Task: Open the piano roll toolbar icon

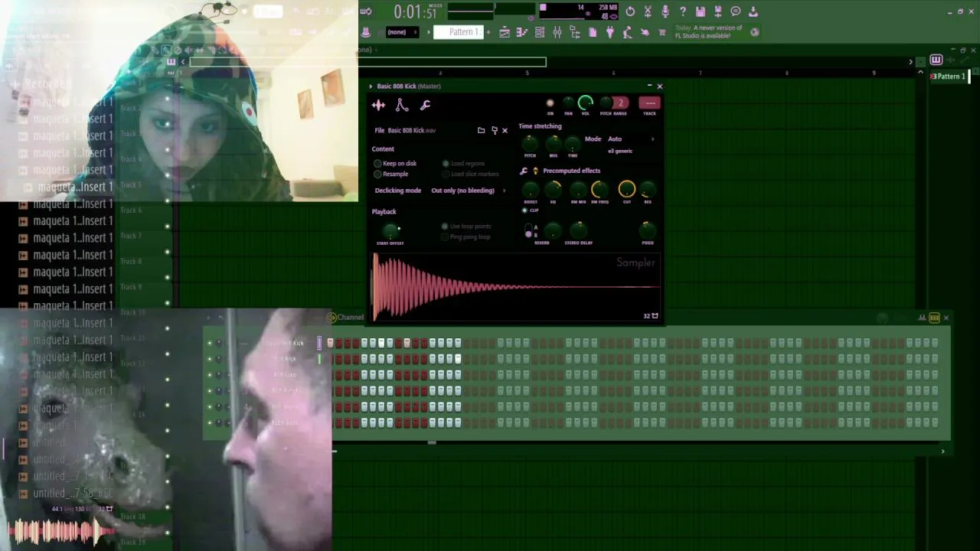Action: pyautogui.click(x=522, y=32)
